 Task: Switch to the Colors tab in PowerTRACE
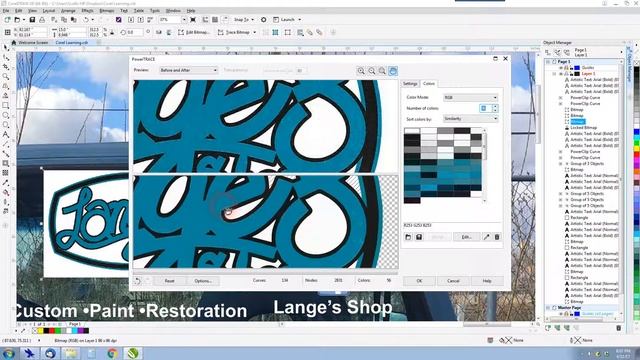[429, 84]
